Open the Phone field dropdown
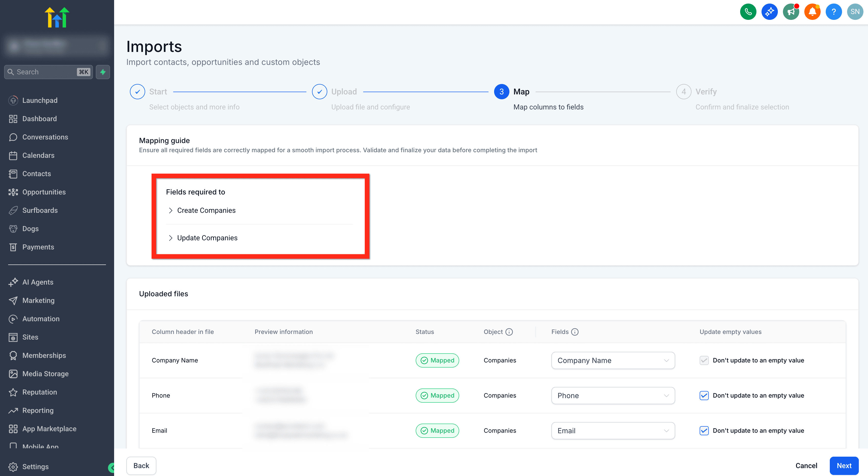The image size is (868, 476). click(613, 396)
